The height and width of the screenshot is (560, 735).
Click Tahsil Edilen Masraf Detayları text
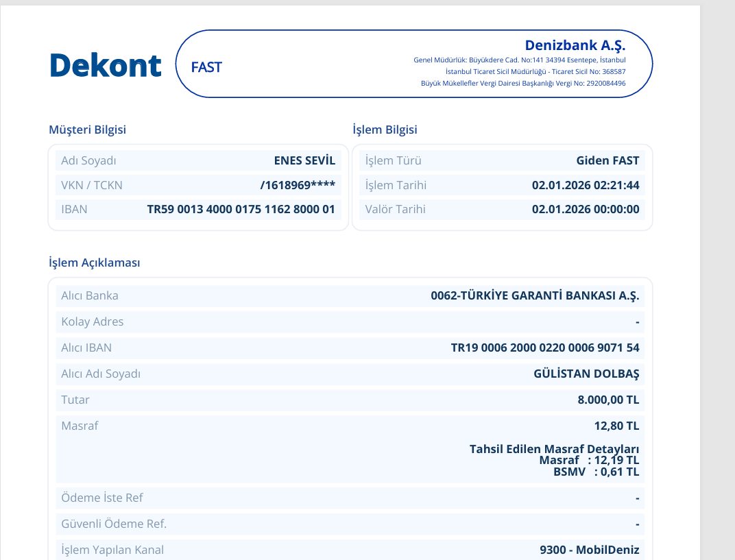[555, 449]
